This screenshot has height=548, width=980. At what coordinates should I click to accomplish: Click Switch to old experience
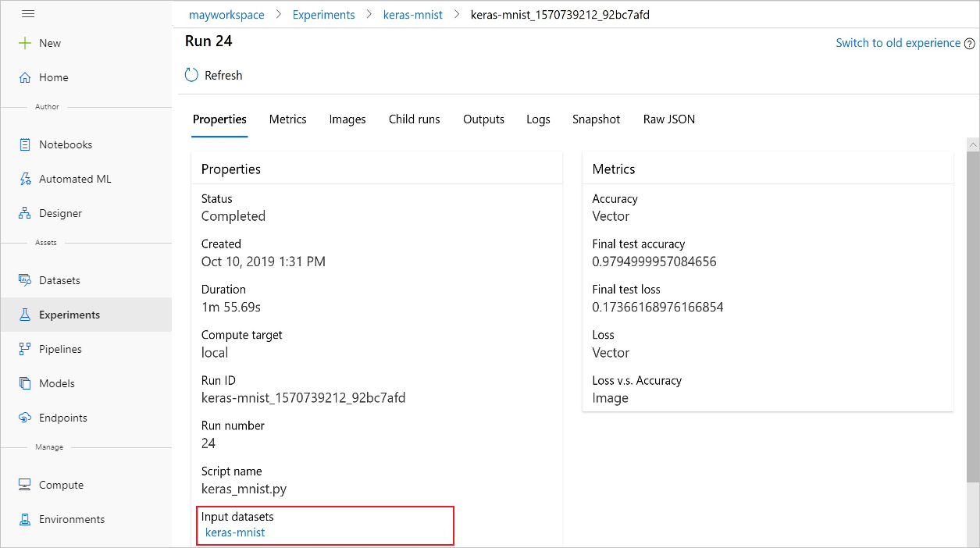[898, 43]
